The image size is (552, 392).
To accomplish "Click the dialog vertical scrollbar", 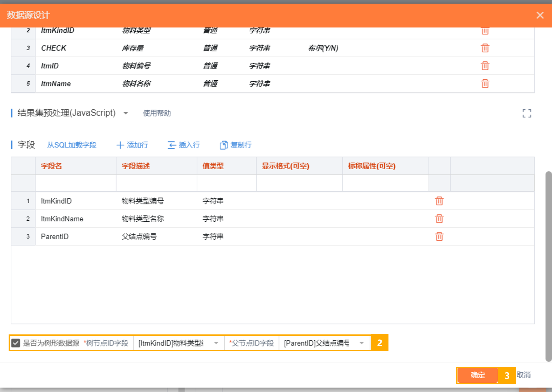I will (549, 266).
